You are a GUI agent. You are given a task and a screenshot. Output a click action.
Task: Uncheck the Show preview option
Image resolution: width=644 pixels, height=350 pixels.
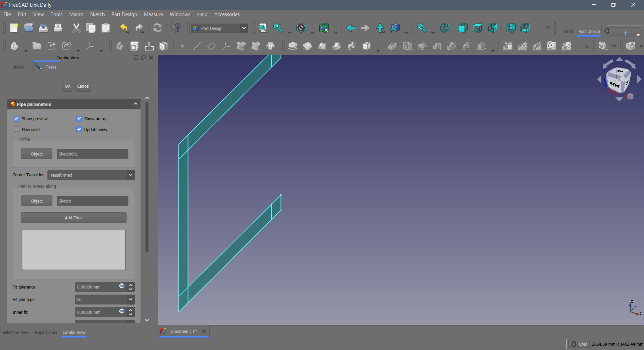click(x=16, y=119)
